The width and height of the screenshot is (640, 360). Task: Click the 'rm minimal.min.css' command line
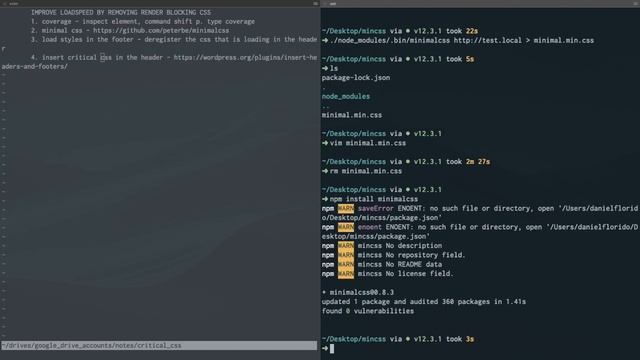[x=366, y=171]
